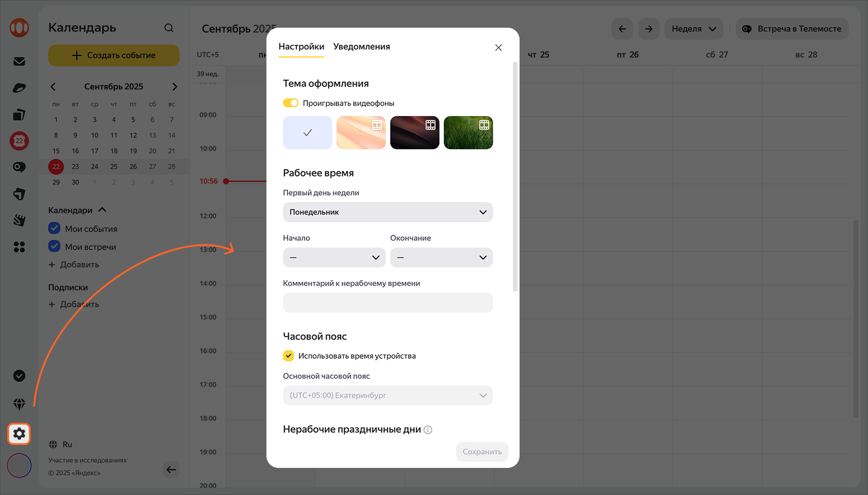
Task: Select the Настройки tab
Action: pos(301,46)
